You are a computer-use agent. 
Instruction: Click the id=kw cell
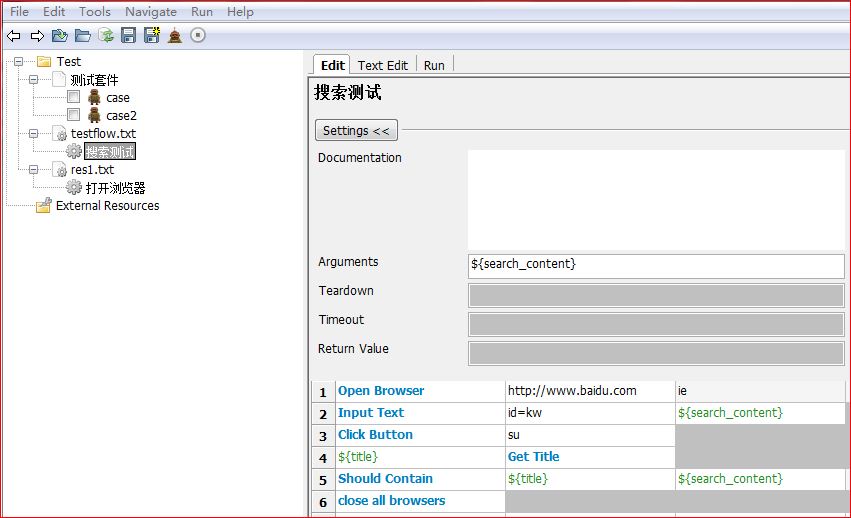590,413
